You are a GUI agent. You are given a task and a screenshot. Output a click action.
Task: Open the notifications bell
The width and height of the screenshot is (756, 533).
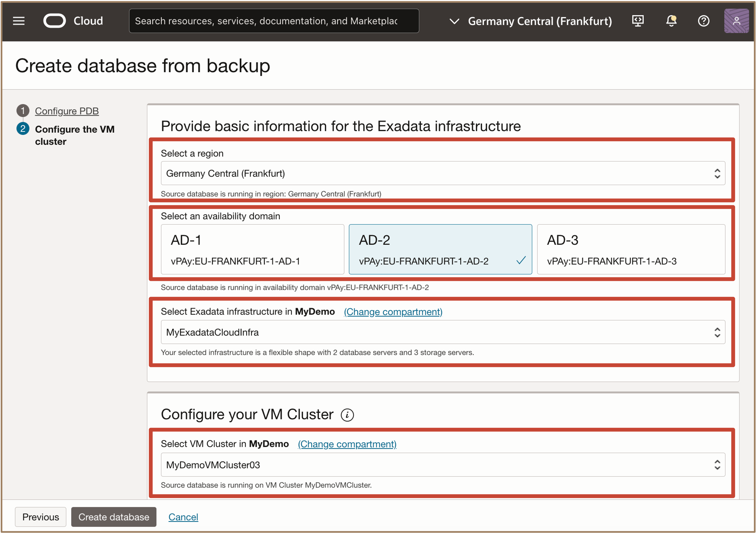pyautogui.click(x=671, y=21)
